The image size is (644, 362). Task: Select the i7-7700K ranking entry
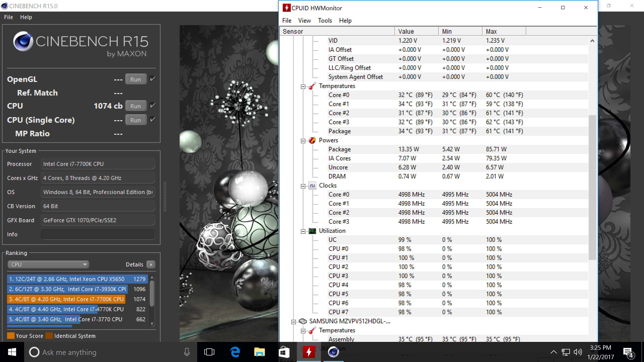(x=77, y=299)
